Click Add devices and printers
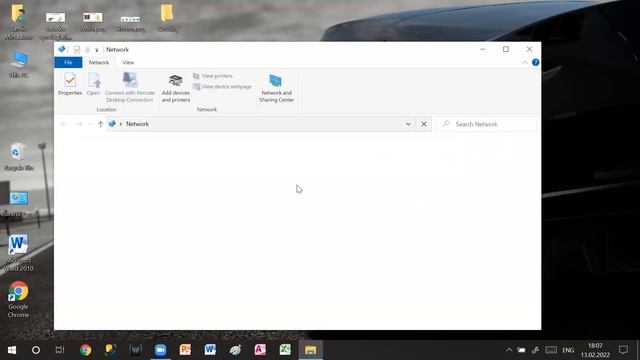 point(176,88)
